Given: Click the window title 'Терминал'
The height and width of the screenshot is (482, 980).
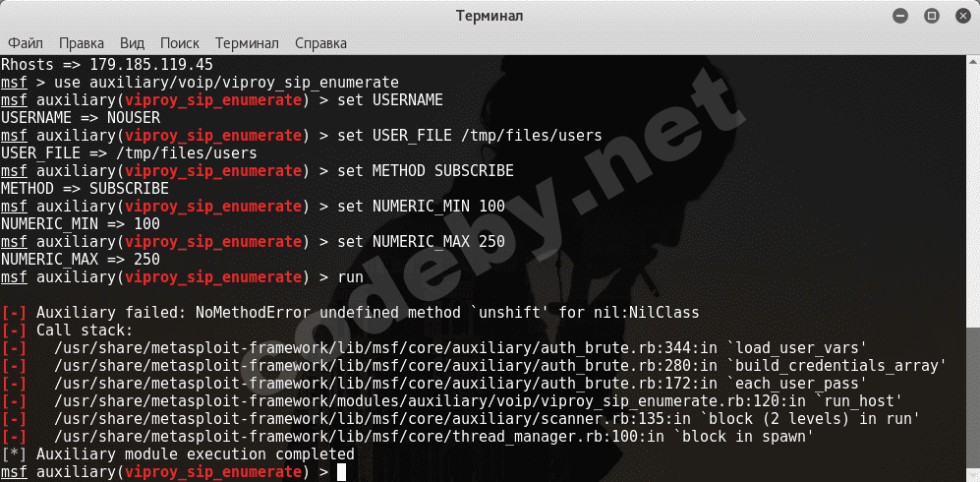Looking at the screenshot, I should [x=490, y=17].
